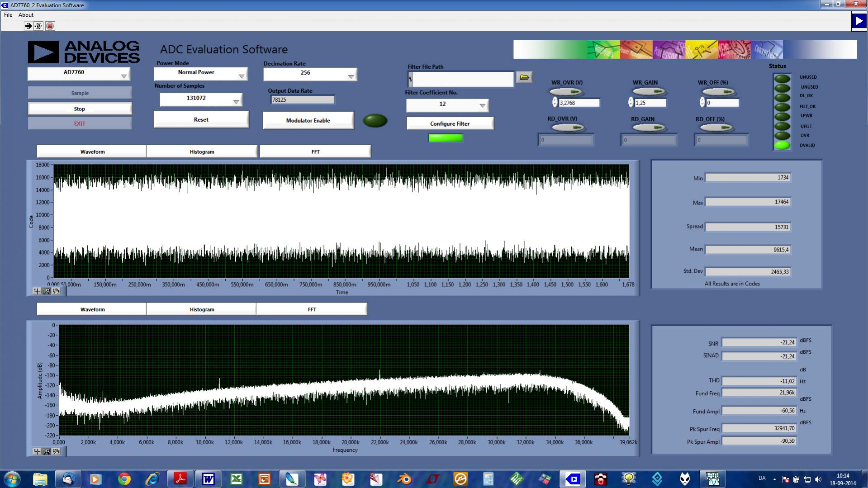Screen dimensions: 868x488
Task: Open Internet Explorer from the taskbar
Action: 152,479
